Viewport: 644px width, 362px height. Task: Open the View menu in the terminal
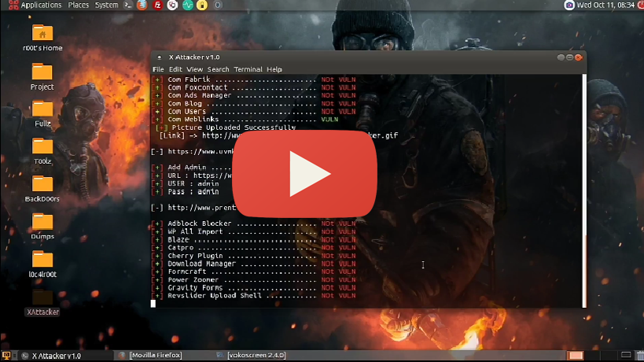195,69
